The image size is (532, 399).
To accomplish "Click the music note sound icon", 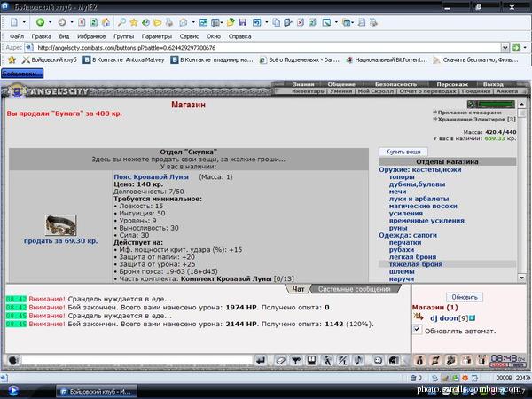I will [x=359, y=360].
